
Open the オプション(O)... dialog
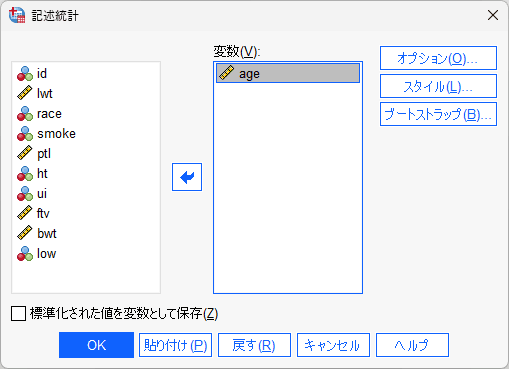438,58
